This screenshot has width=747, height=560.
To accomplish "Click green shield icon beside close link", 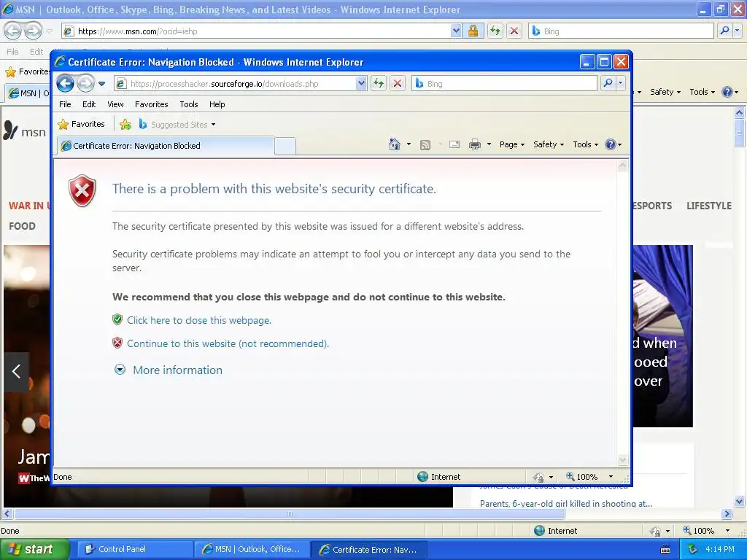I will coord(117,319).
